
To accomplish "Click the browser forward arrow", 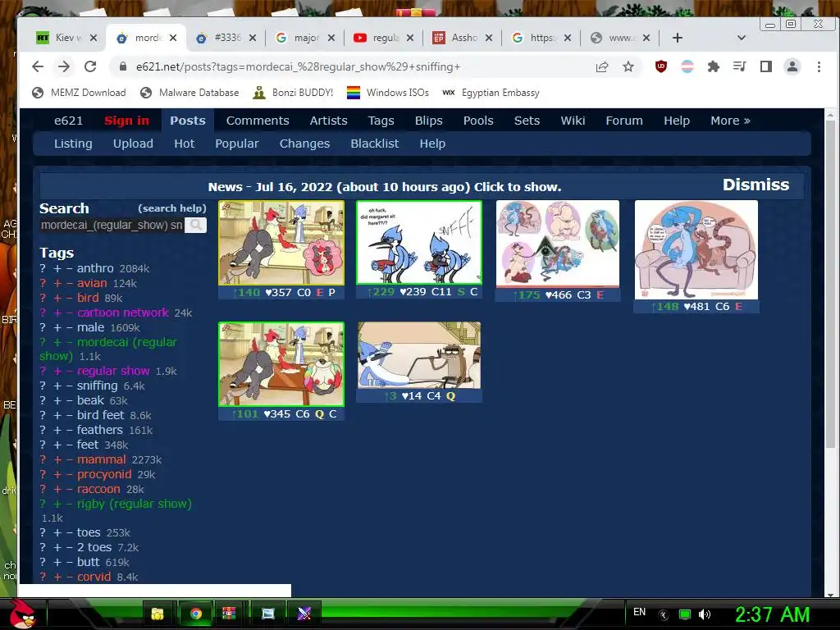I will (64, 66).
